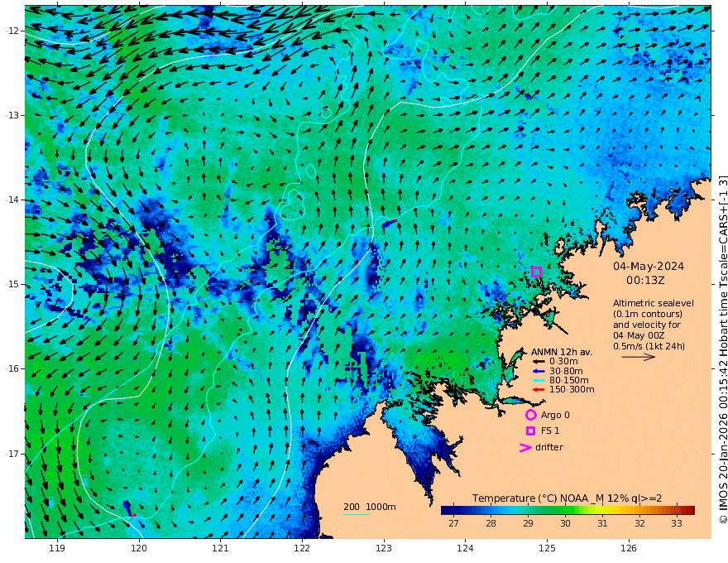Click colorbar tick label 29

[528, 523]
